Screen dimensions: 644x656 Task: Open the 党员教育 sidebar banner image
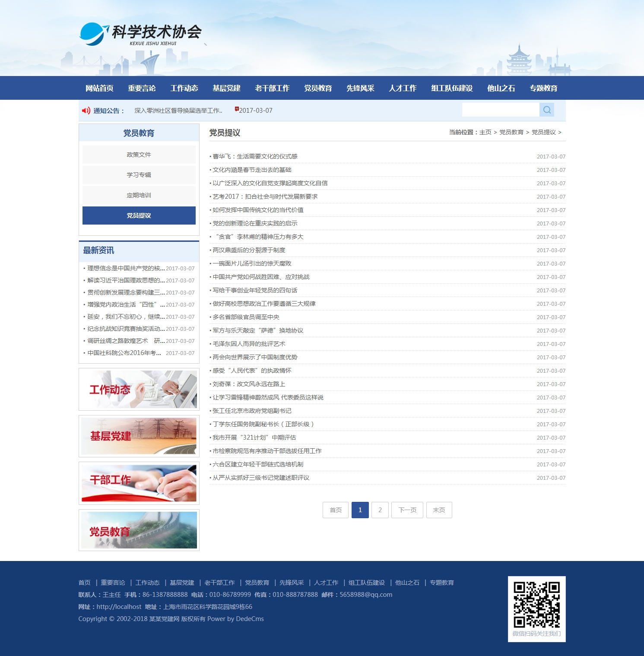(139, 530)
